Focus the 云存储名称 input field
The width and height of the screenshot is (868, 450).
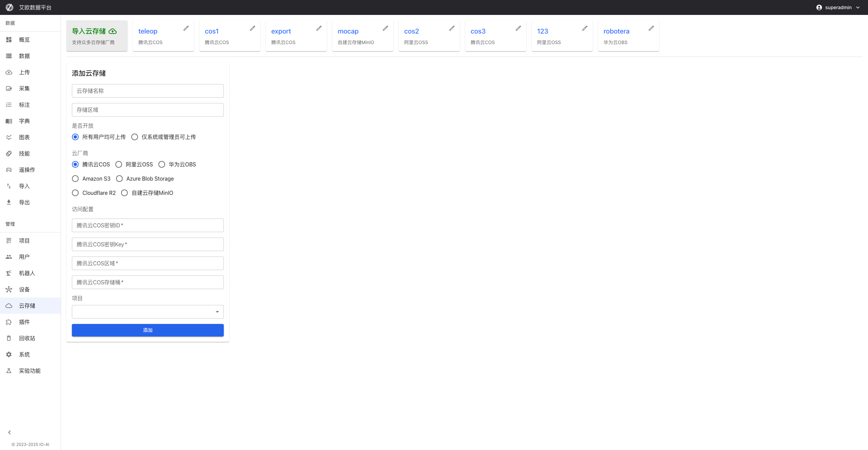point(148,91)
